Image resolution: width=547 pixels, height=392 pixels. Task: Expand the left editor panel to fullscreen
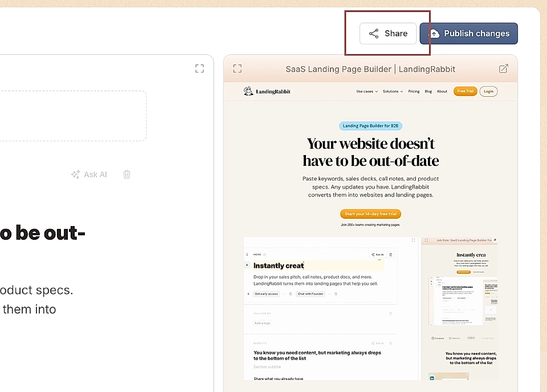[199, 68]
